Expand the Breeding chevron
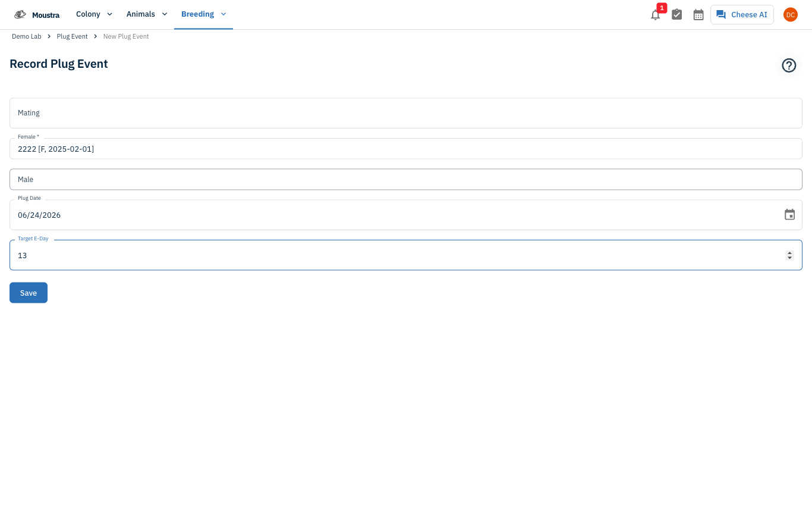Screen dimensions: 812x508 pyautogui.click(x=224, y=14)
